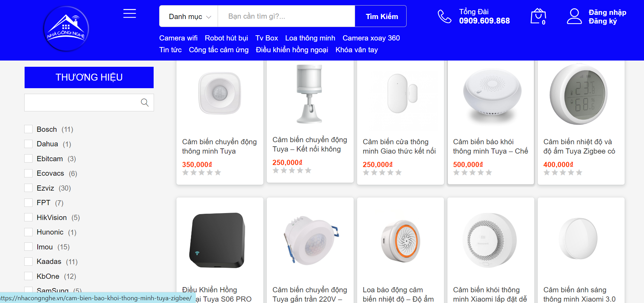Select the Kaadas brand checkbox
The image size is (644, 303).
(x=28, y=261)
